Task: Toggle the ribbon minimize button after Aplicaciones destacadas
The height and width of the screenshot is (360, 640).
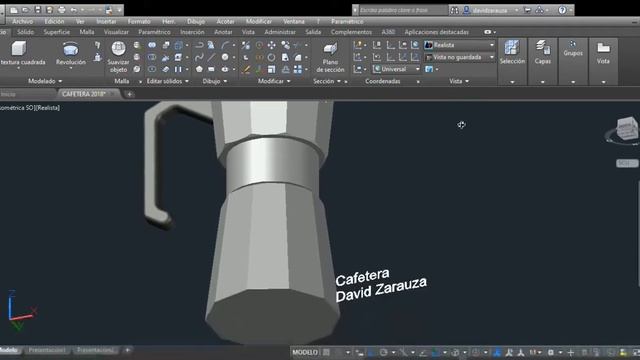Action: click(489, 32)
